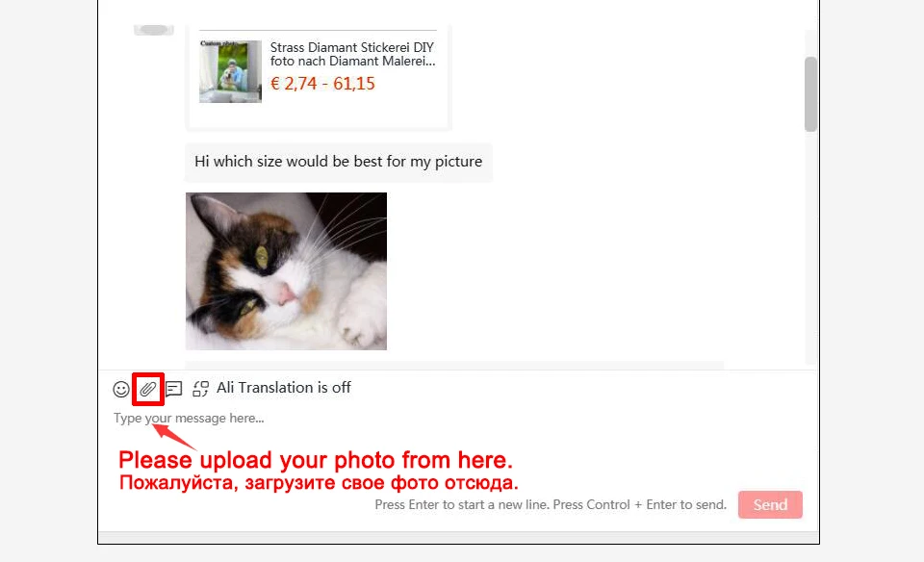Click 'Please upload your photo from here.' text

pos(316,460)
